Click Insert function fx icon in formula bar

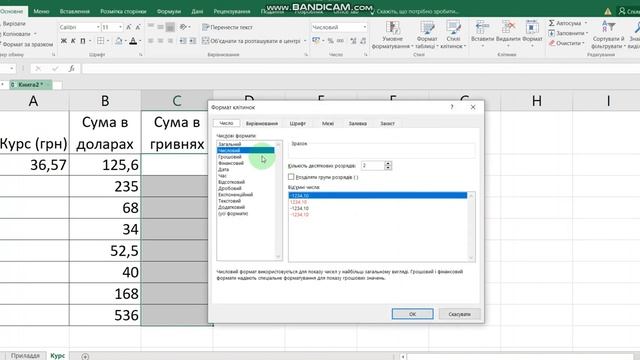click(x=71, y=69)
